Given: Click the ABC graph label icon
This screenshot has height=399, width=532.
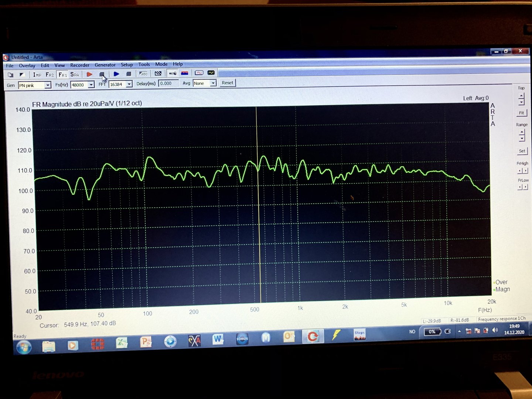Looking at the screenshot, I should (143, 74).
